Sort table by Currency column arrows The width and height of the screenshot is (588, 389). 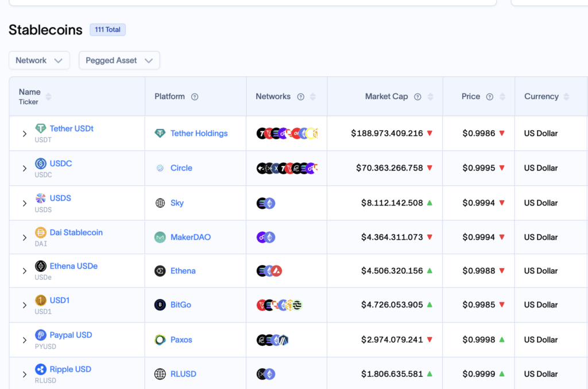(x=567, y=97)
